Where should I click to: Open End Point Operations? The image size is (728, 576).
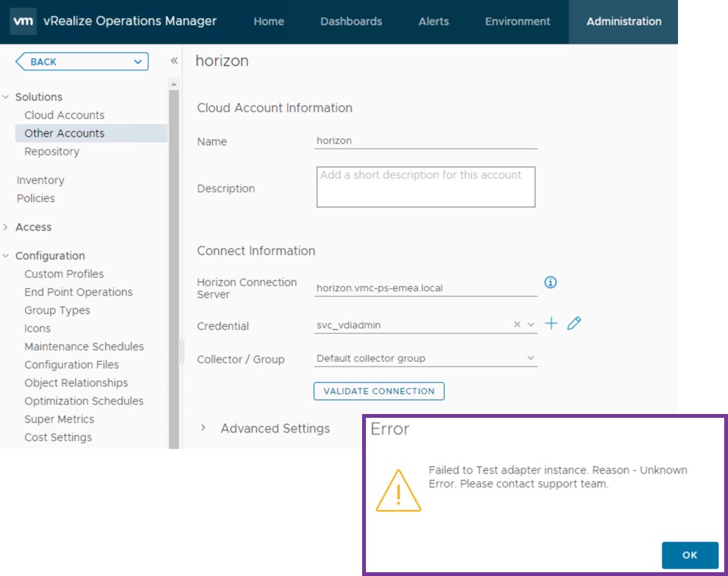pyautogui.click(x=79, y=292)
